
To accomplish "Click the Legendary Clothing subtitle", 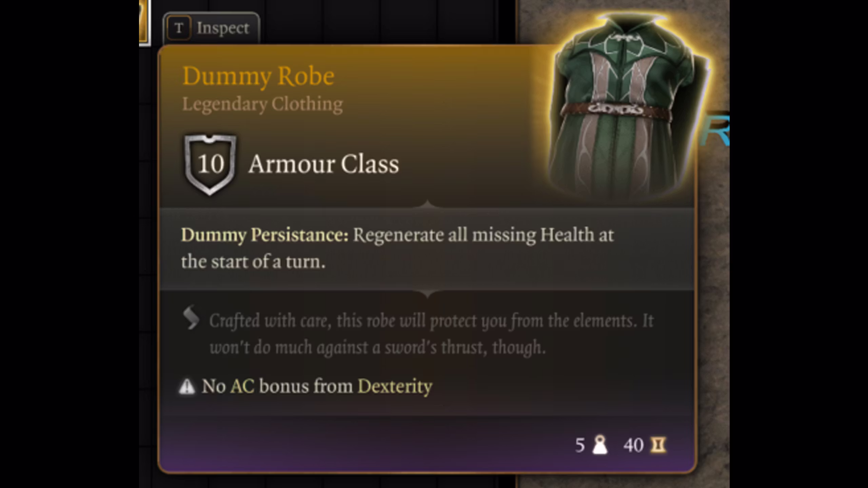I will pyautogui.click(x=263, y=104).
